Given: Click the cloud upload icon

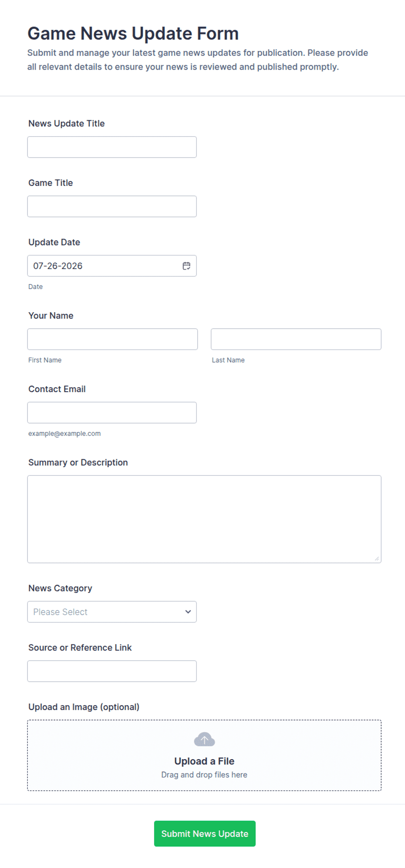Looking at the screenshot, I should 204,739.
